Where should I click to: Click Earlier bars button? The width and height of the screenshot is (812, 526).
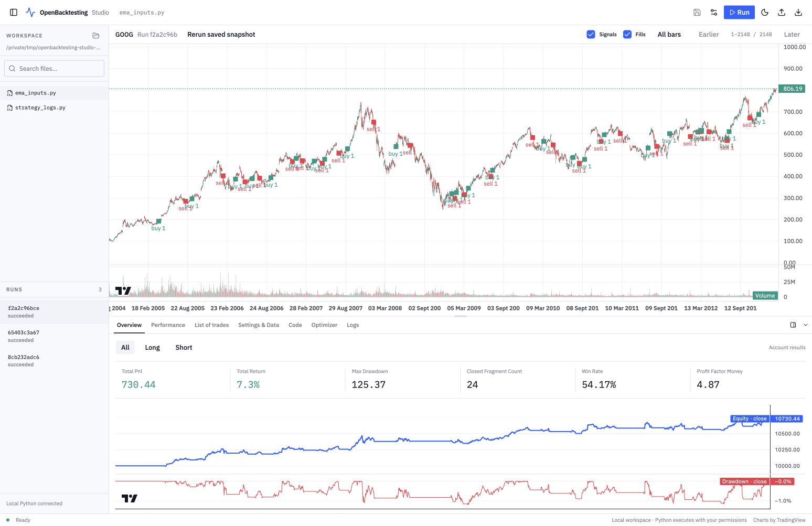(709, 35)
